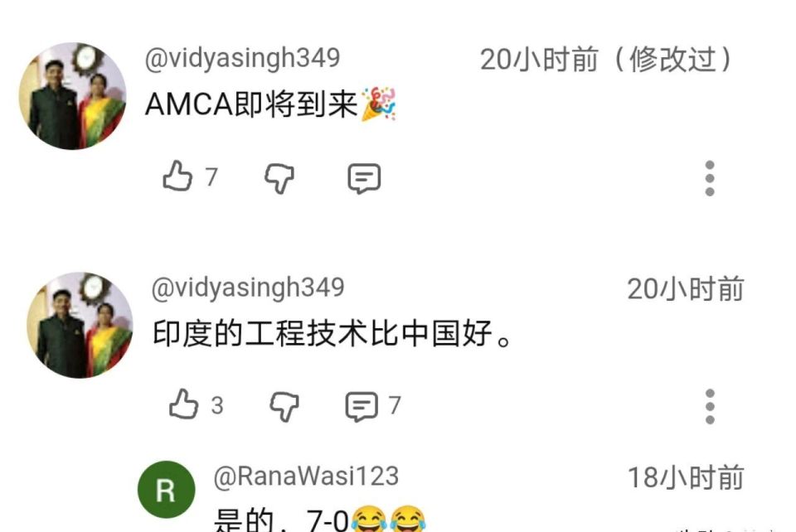
Task: Select the 印度的工程技术比中国好 comment text
Action: (332, 333)
